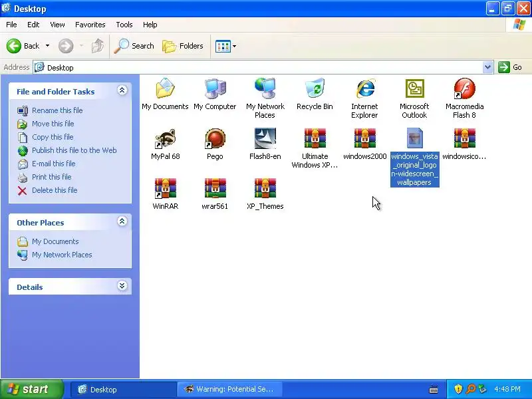Open the Tools menu
The height and width of the screenshot is (399, 532).
tap(124, 25)
